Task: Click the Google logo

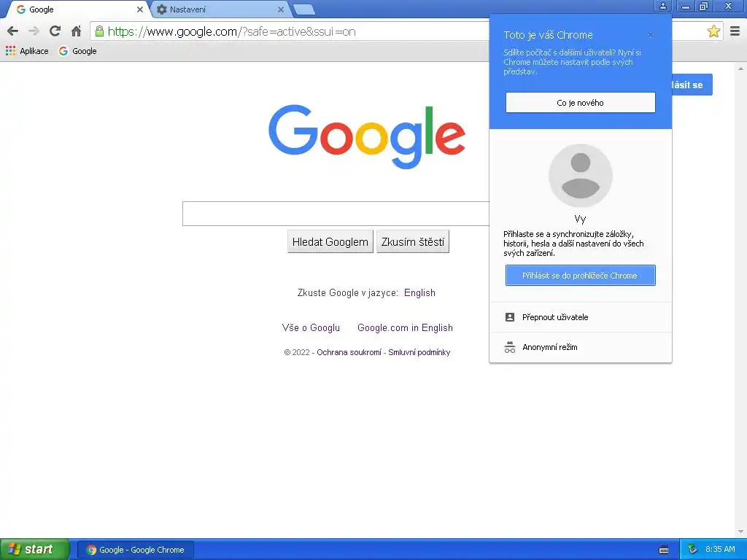Action: pyautogui.click(x=367, y=136)
